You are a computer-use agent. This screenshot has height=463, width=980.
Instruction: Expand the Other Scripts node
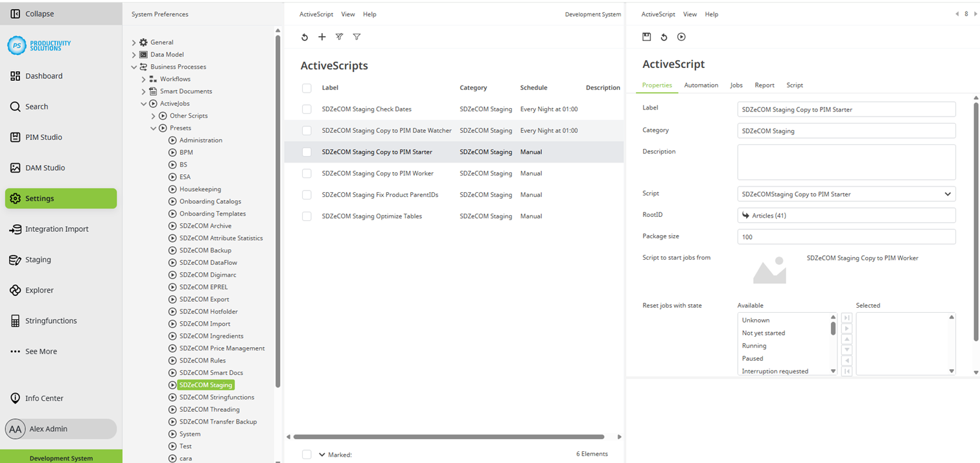154,116
